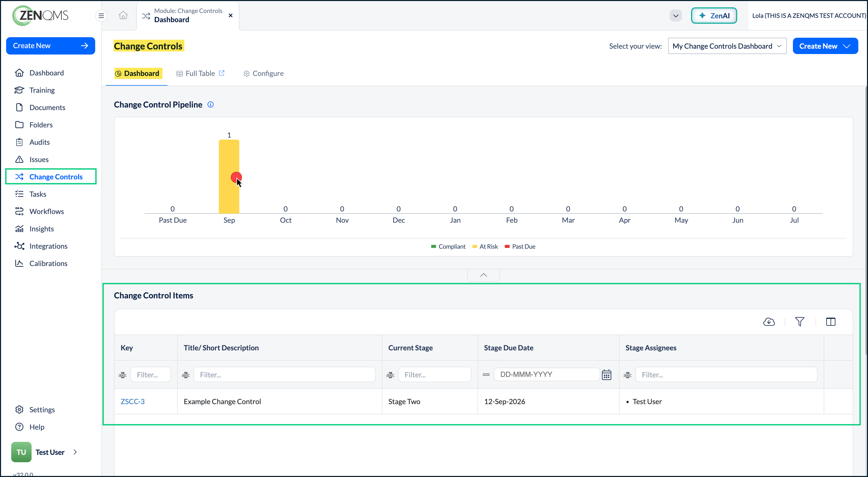Click the Tasks checklist icon
Viewport: 868px width, 477px height.
19,194
